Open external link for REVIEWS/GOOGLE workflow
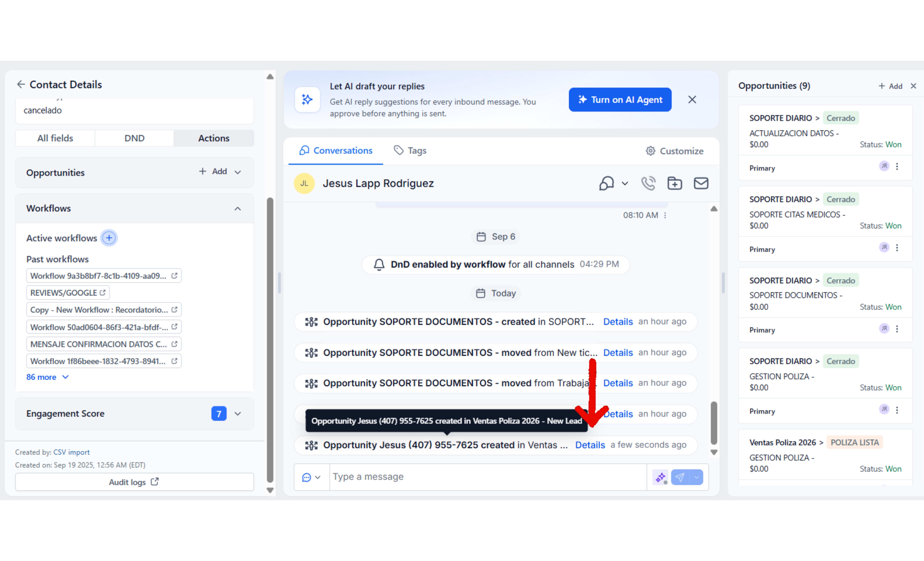The height and width of the screenshot is (561, 924). tap(103, 293)
